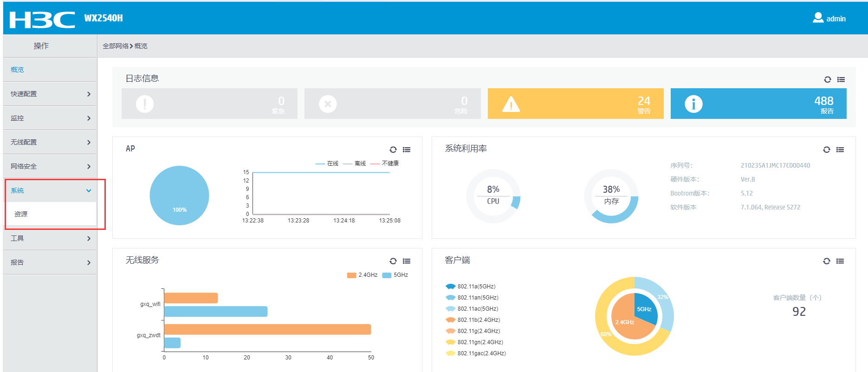The width and height of the screenshot is (868, 372).
Task: Open 资源 under the 系统 menu
Action: click(21, 214)
